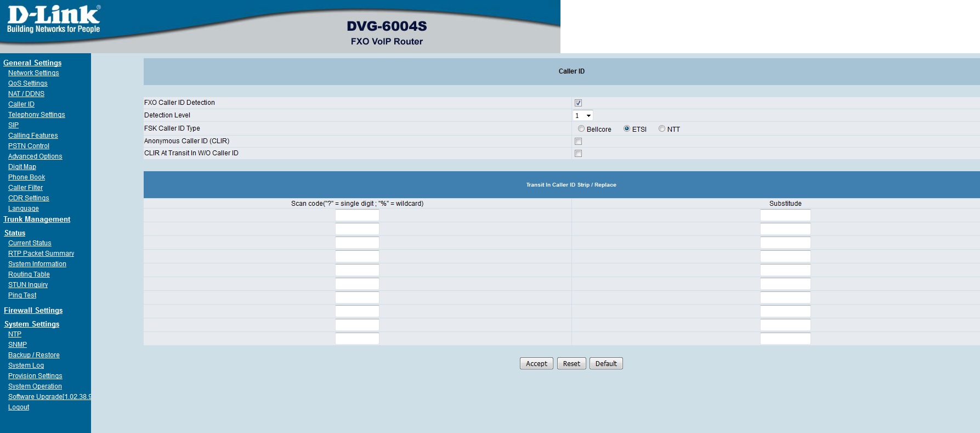Viewport: 980px width, 433px height.
Task: Focus the first Scan code input field
Action: click(357, 215)
